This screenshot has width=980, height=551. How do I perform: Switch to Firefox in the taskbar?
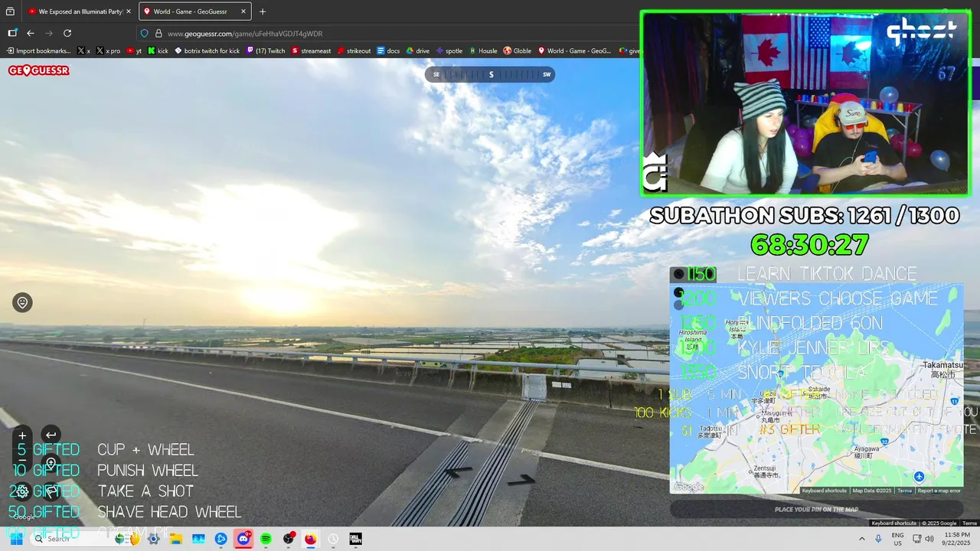311,539
